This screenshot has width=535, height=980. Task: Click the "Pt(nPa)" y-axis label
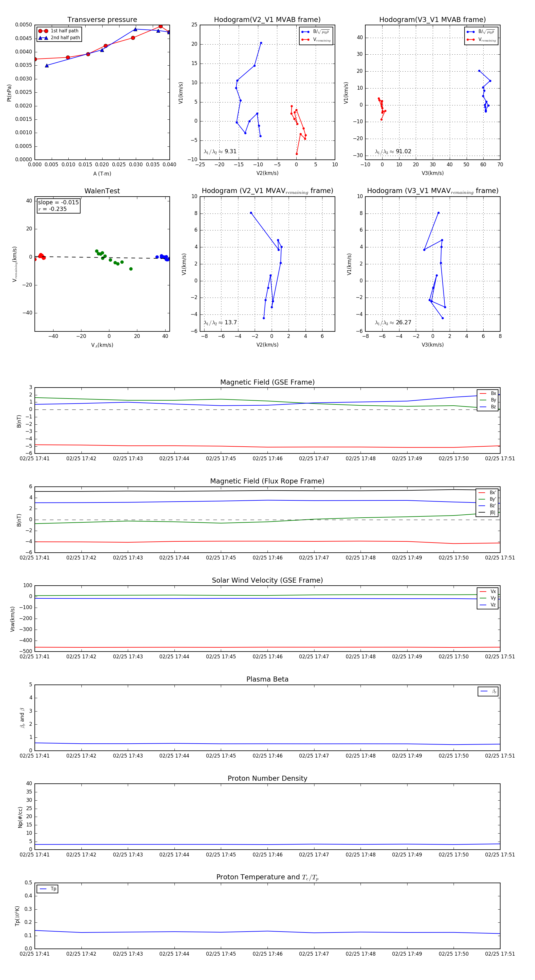[9, 92]
